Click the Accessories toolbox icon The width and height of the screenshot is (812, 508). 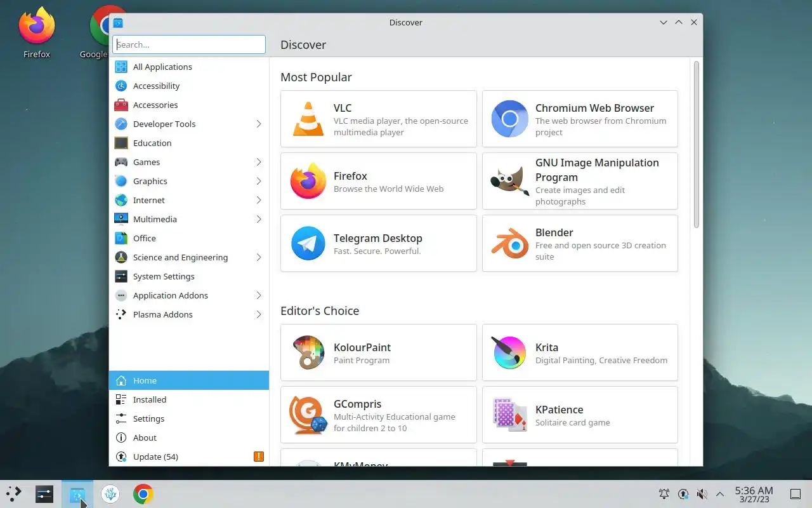121,105
